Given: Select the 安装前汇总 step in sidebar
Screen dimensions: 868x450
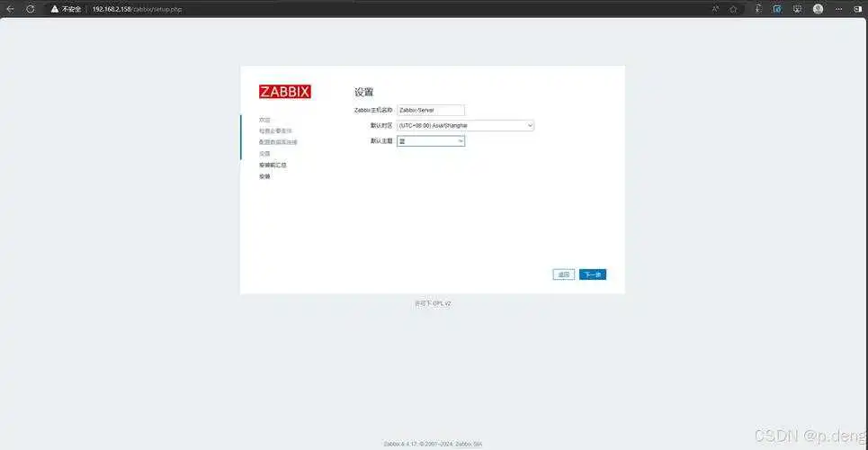Looking at the screenshot, I should click(273, 165).
